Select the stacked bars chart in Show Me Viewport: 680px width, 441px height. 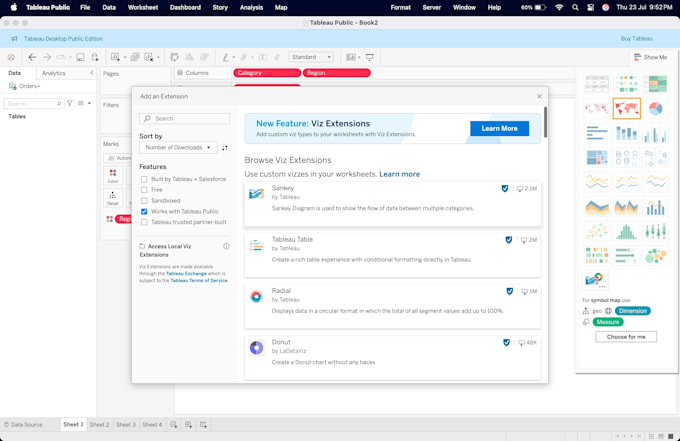pyautogui.click(x=626, y=133)
